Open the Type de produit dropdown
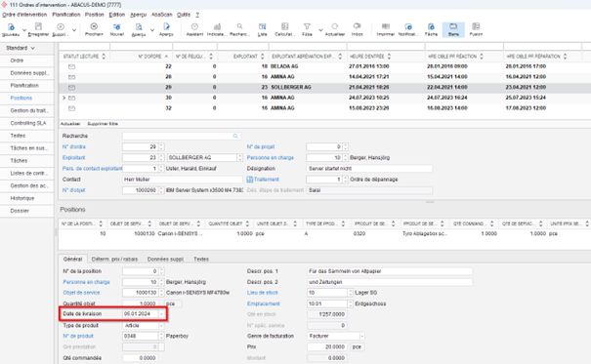Viewport: 591px width, 364px height. 162,325
